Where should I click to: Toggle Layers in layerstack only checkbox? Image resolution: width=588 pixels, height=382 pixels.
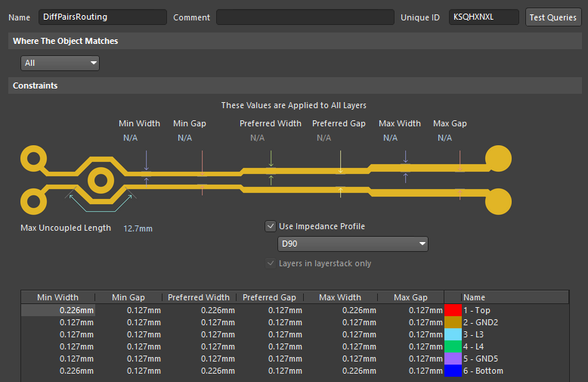coord(271,263)
